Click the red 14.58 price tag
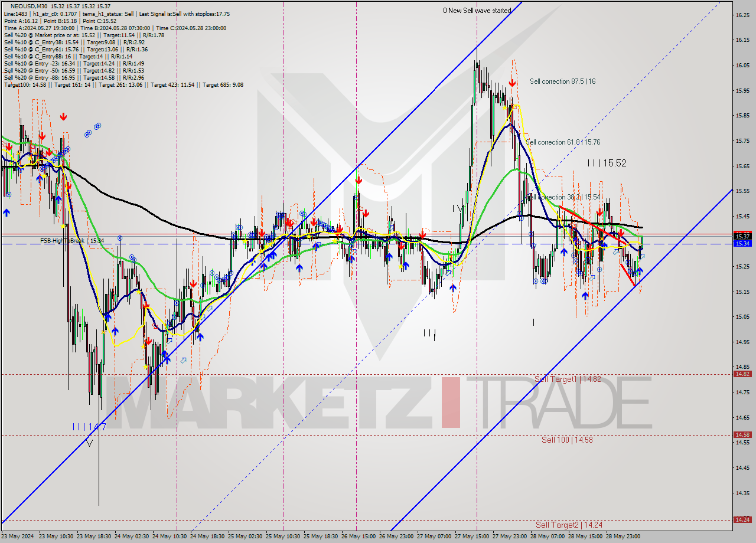The height and width of the screenshot is (543, 756). click(x=742, y=434)
